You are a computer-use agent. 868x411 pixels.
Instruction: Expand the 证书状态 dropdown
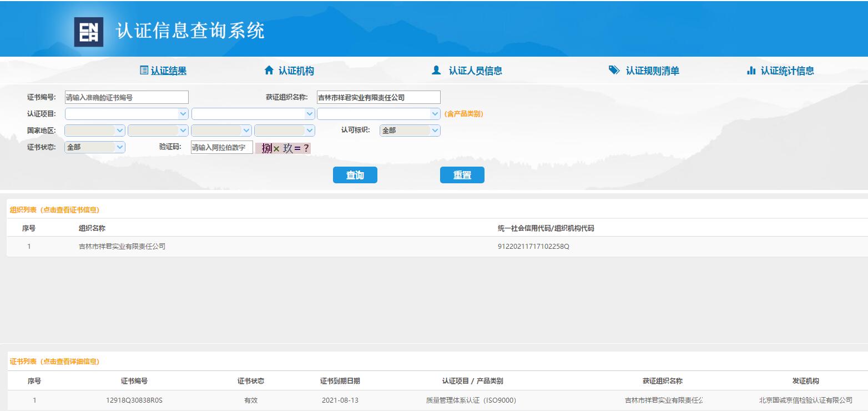pyautogui.click(x=95, y=147)
